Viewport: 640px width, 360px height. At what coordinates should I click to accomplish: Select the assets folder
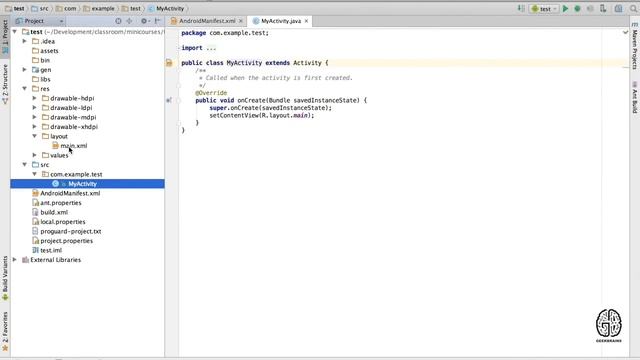[x=49, y=51]
